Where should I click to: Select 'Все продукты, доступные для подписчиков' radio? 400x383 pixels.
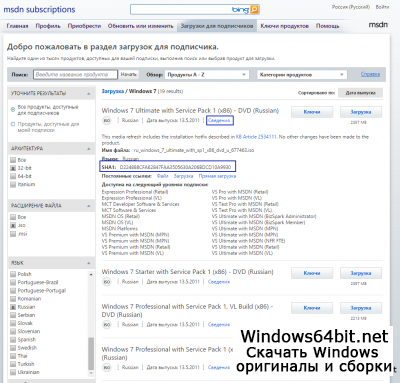coord(13,109)
